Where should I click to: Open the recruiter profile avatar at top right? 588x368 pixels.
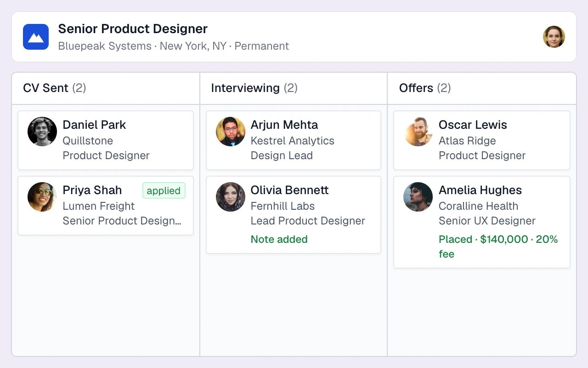pyautogui.click(x=554, y=37)
